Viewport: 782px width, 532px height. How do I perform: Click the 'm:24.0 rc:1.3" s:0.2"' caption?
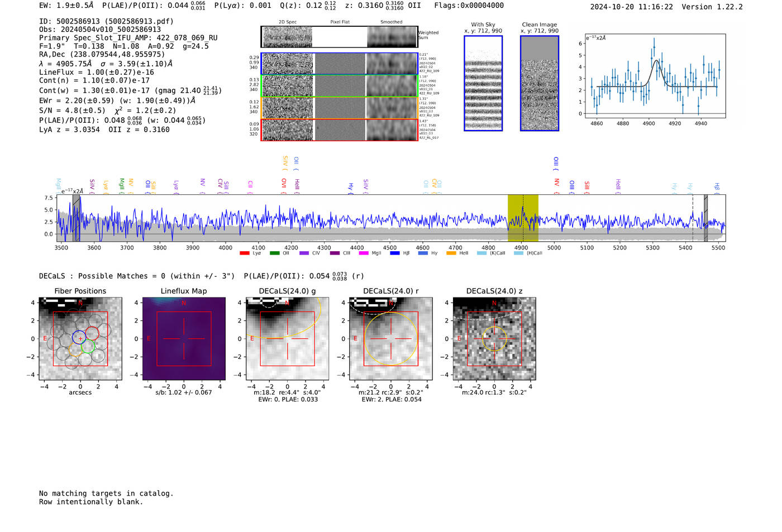click(x=494, y=392)
